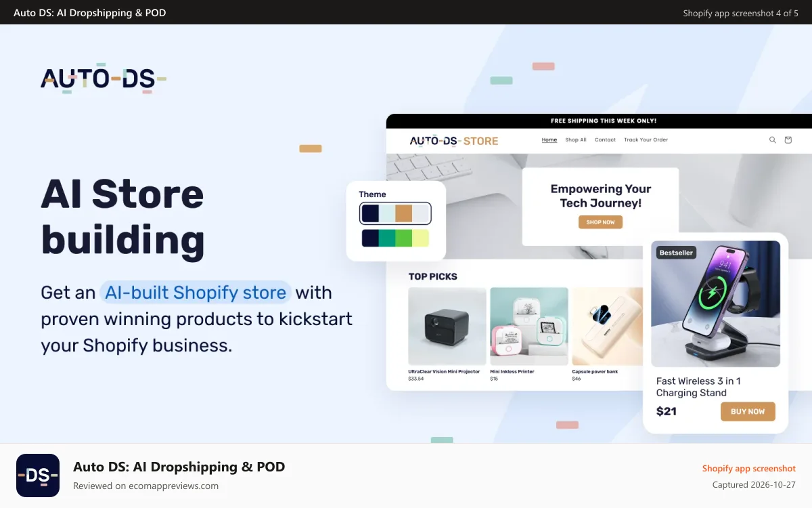Click the TOP PICKS heading
This screenshot has width=812, height=508.
[433, 276]
